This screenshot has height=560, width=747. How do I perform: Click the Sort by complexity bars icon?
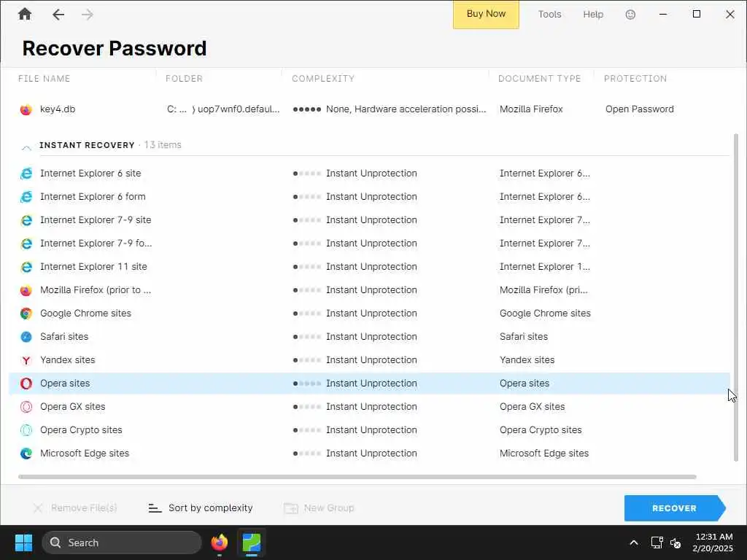pyautogui.click(x=155, y=508)
